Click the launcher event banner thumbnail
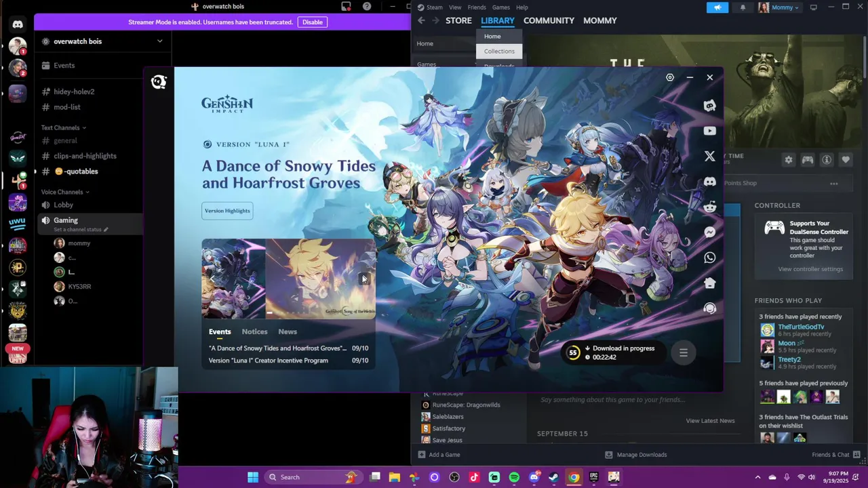Image resolution: width=868 pixels, height=488 pixels. coord(288,279)
